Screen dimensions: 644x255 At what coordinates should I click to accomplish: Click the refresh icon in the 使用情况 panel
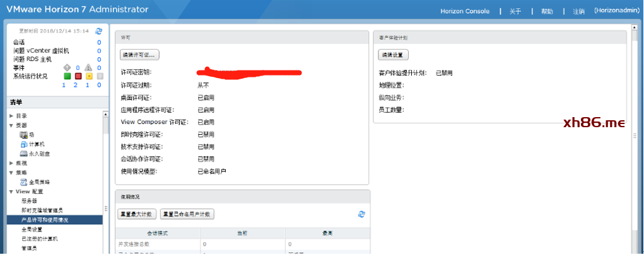pyautogui.click(x=361, y=214)
